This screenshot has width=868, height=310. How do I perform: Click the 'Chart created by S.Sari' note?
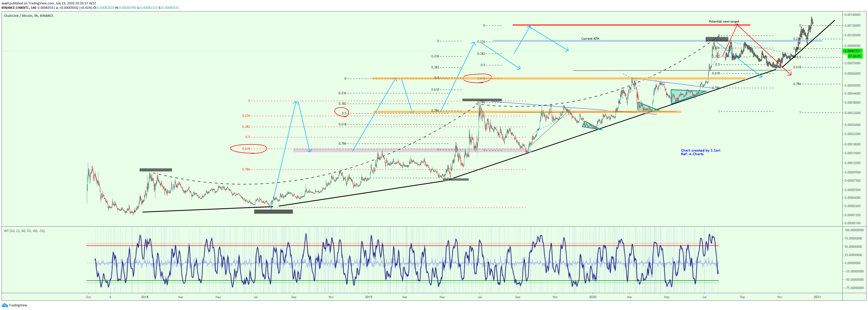700,150
